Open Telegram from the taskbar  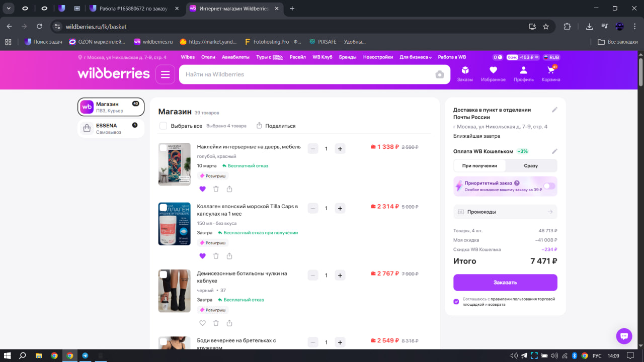[85, 355]
